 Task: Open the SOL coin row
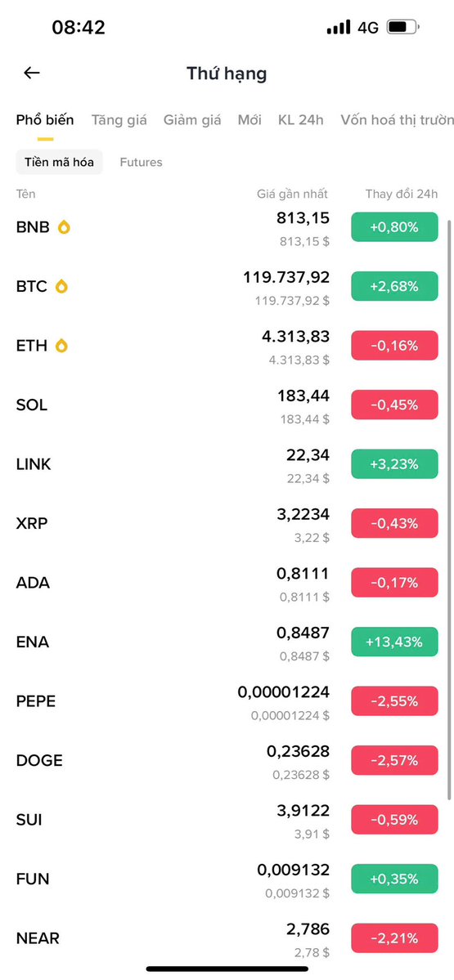[x=227, y=405]
